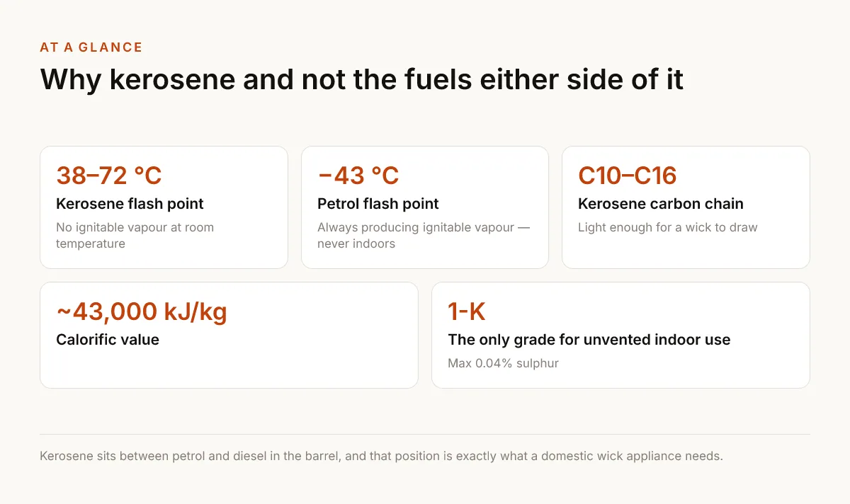Viewport: 850px width, 504px height.
Task: Open the Kerosene flash point card title
Action: pos(130,204)
